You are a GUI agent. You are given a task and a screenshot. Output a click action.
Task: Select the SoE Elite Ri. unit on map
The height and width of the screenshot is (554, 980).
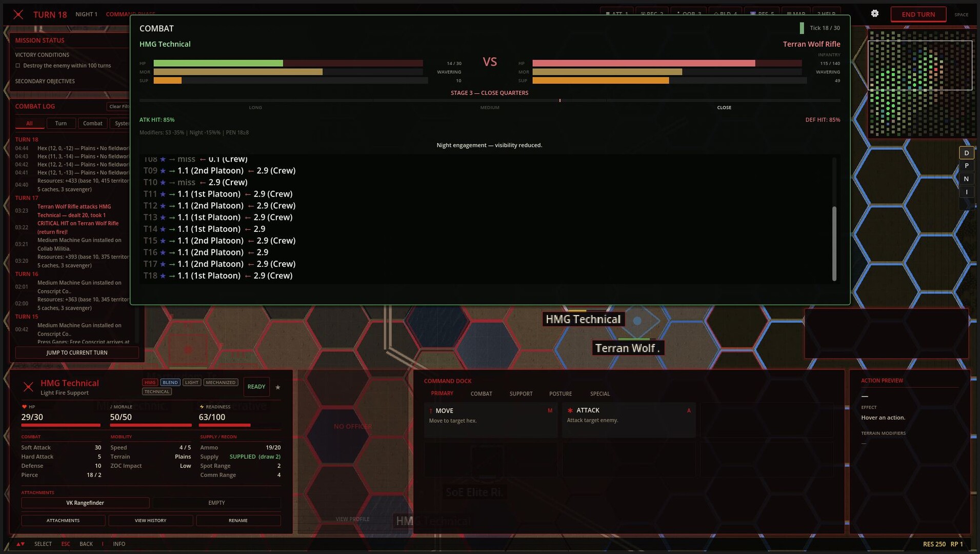pyautogui.click(x=474, y=492)
